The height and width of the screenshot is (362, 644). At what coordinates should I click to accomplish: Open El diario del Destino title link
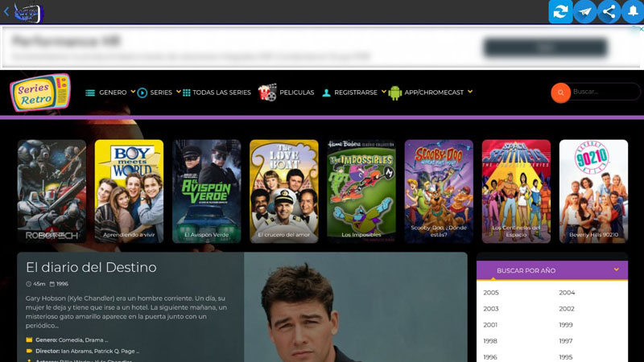(x=91, y=267)
